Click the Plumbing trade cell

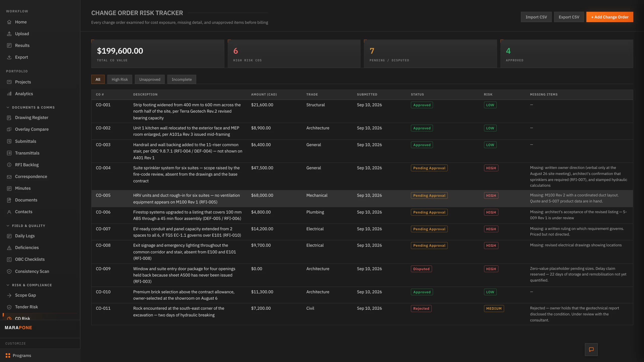coord(315,212)
